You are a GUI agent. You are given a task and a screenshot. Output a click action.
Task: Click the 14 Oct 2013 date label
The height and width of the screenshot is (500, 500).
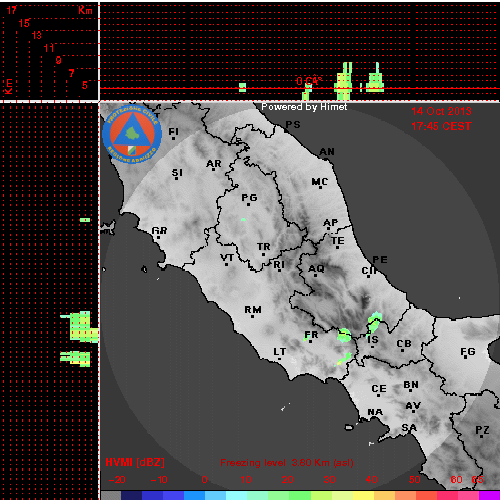coord(441,111)
